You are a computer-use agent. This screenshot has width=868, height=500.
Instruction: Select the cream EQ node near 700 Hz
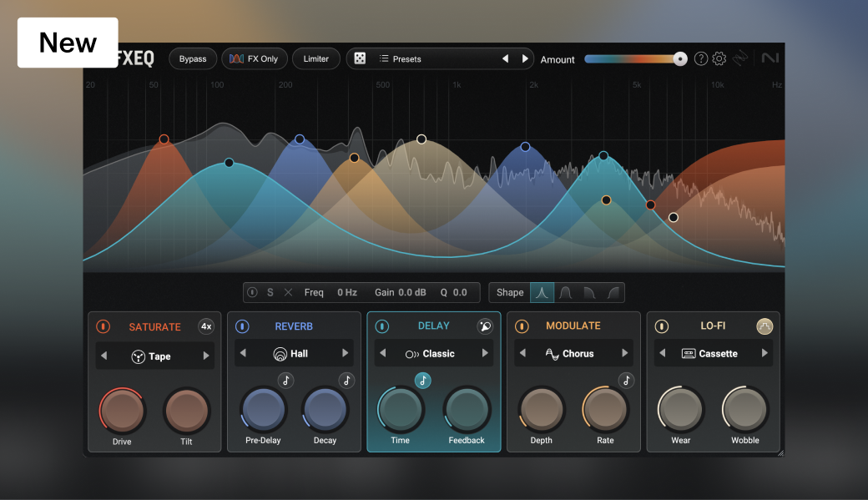coord(421,139)
